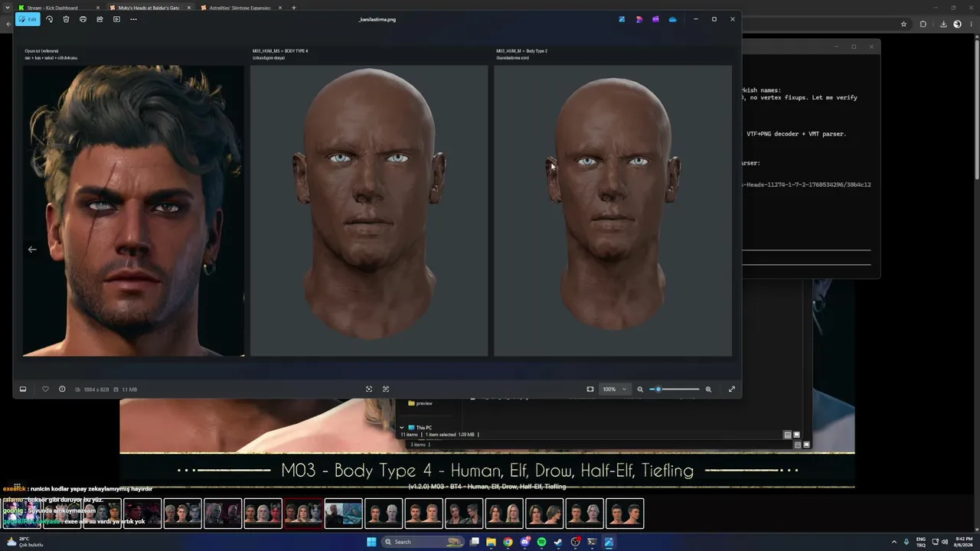The width and height of the screenshot is (980, 551).
Task: Click the Edit button in Photos toolbar
Action: [28, 19]
